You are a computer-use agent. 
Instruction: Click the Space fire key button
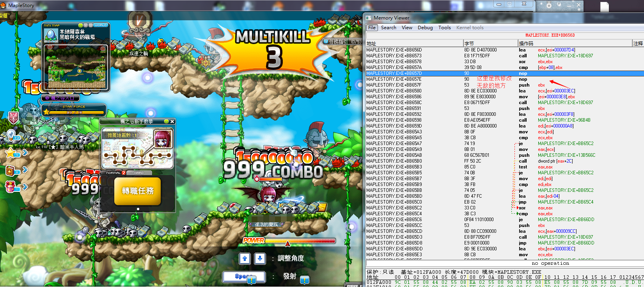[244, 276]
